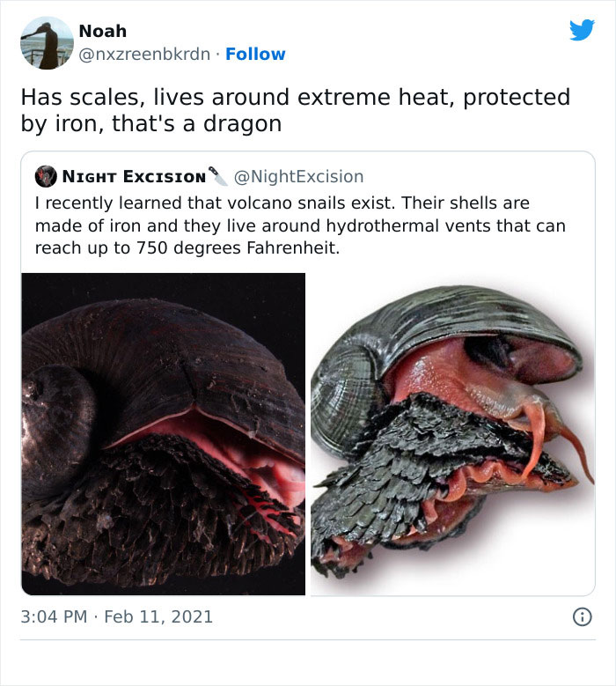This screenshot has width=616, height=686.
Task: Click the Night Excision avatar icon
Action: (46, 176)
